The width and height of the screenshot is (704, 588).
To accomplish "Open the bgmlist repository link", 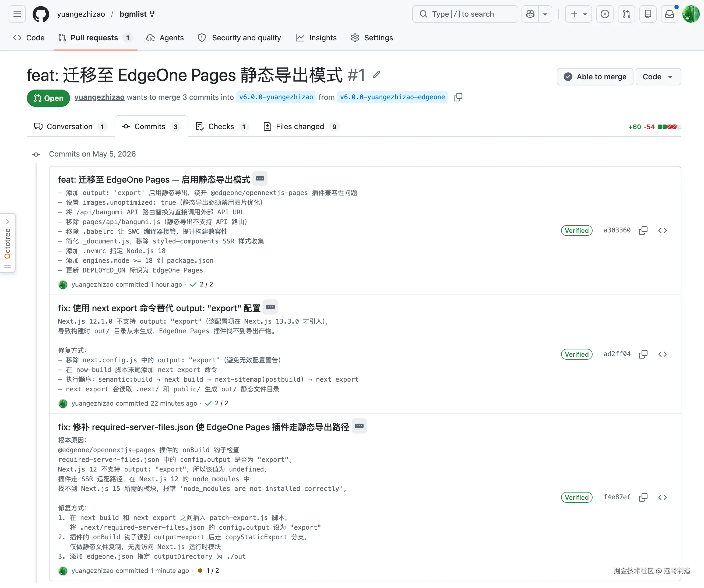I will pos(133,14).
